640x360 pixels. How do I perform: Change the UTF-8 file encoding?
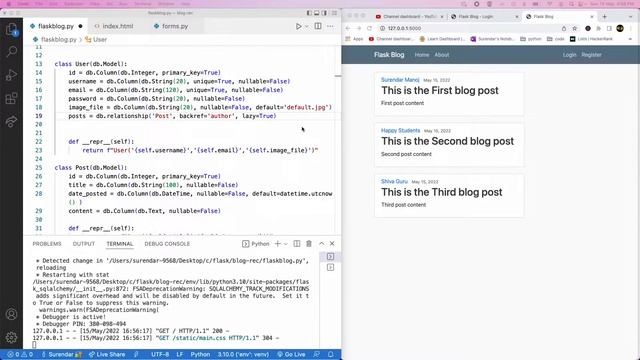pos(160,354)
